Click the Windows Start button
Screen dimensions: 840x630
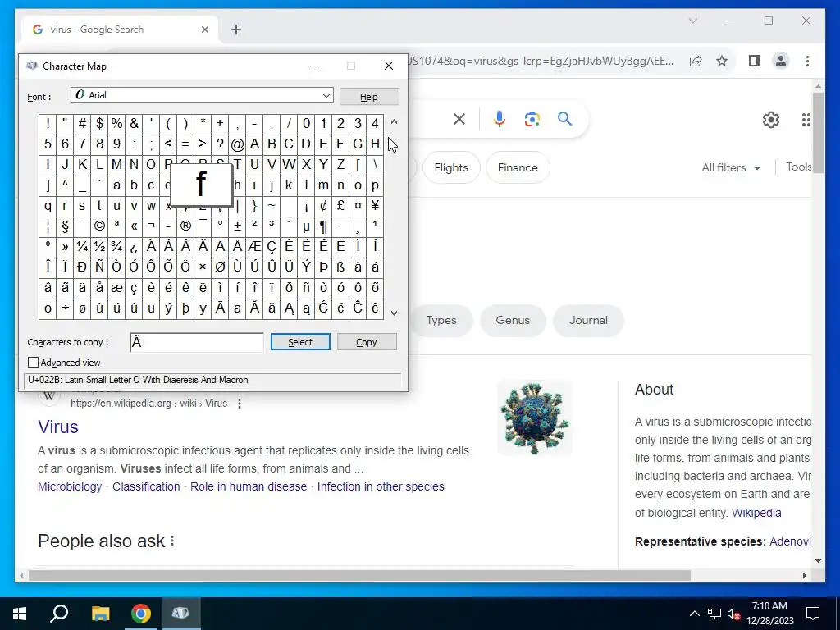coord(20,614)
